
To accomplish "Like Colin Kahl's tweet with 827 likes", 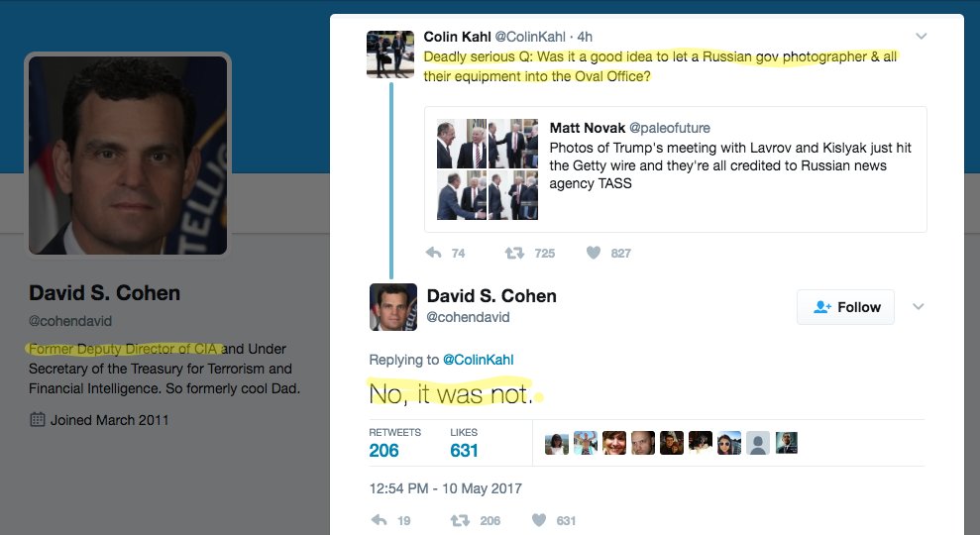I will 594,253.
